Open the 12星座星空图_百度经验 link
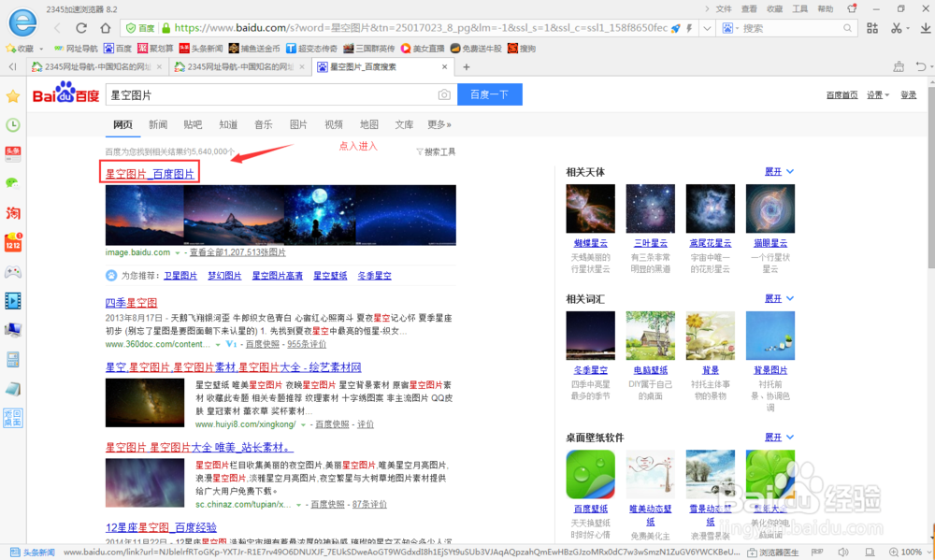Screen dimensions: 935x560 coord(161,528)
